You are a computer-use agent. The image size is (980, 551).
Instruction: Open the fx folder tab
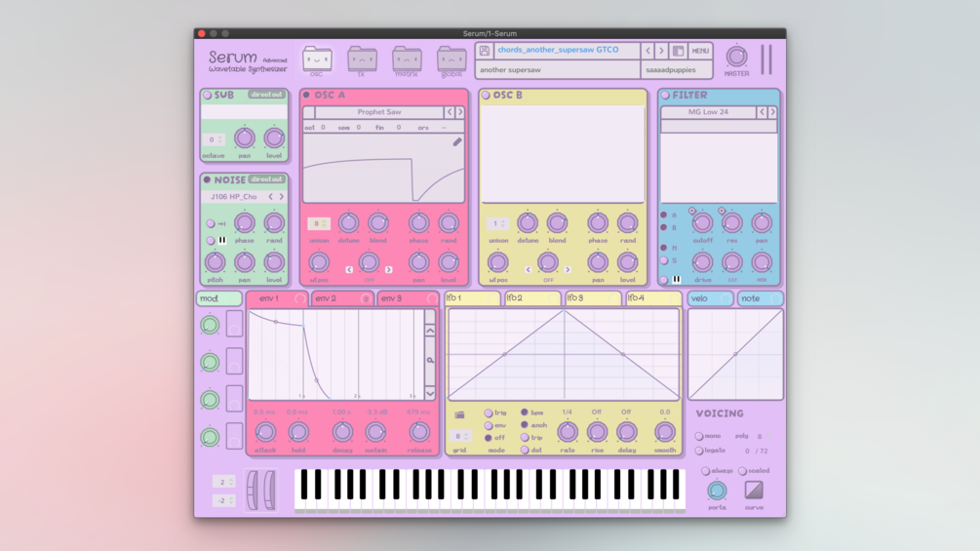point(362,59)
